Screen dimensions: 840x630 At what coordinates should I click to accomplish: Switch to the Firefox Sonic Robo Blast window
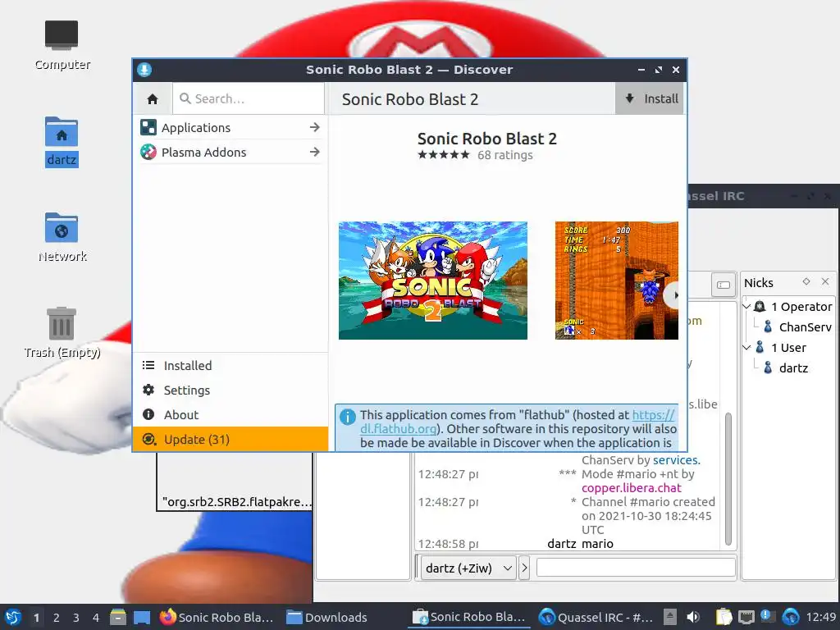[217, 617]
